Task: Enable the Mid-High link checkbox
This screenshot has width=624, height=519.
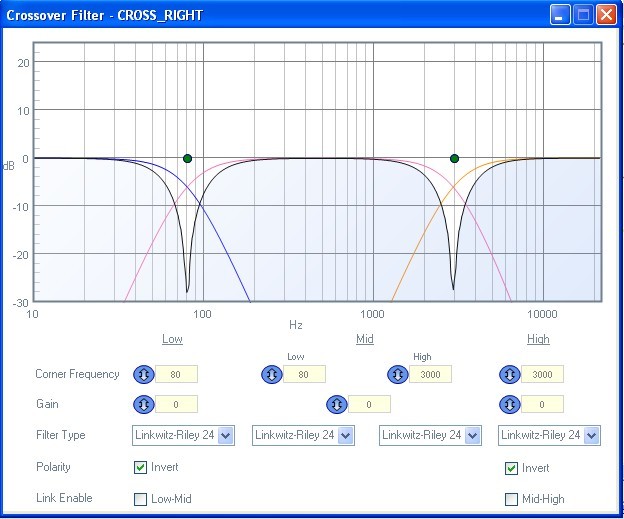Action: click(x=511, y=499)
